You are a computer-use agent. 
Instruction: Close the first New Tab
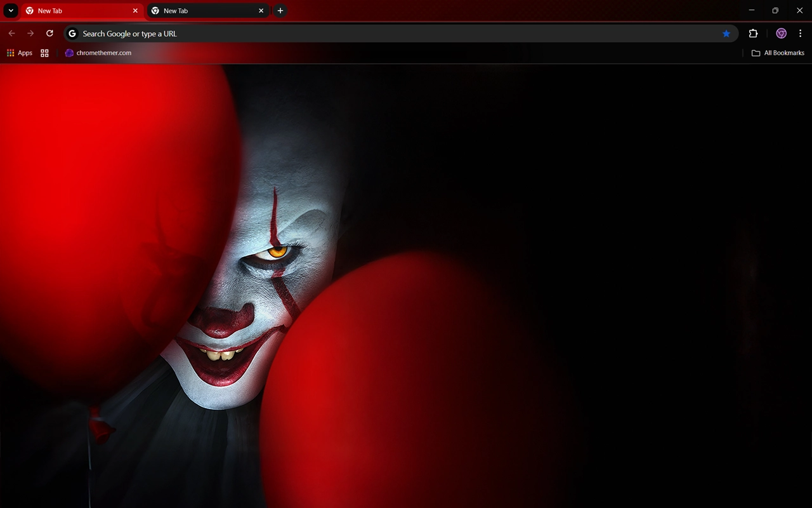point(135,11)
